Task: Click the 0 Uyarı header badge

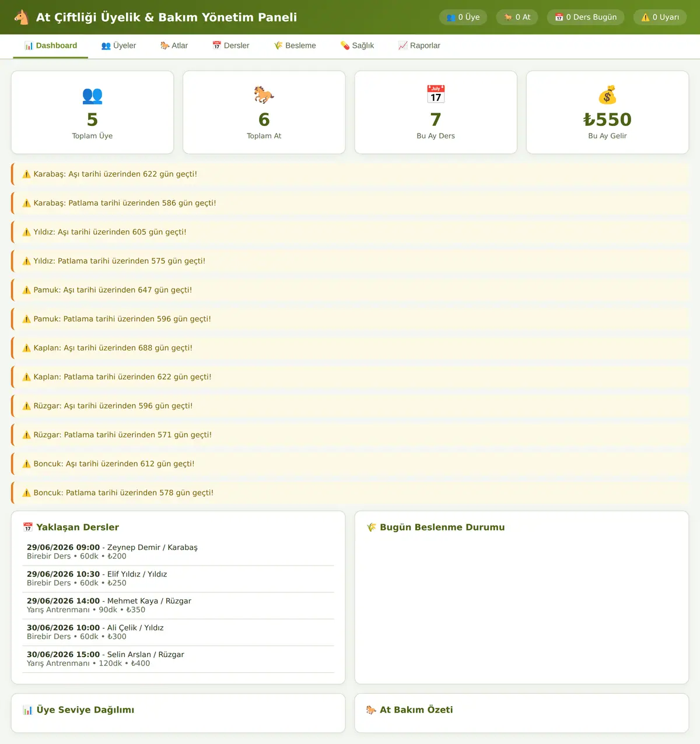Action: [x=660, y=17]
